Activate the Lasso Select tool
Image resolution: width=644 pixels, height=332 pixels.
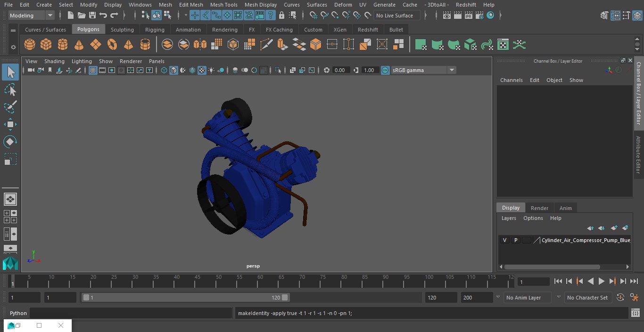click(10, 89)
